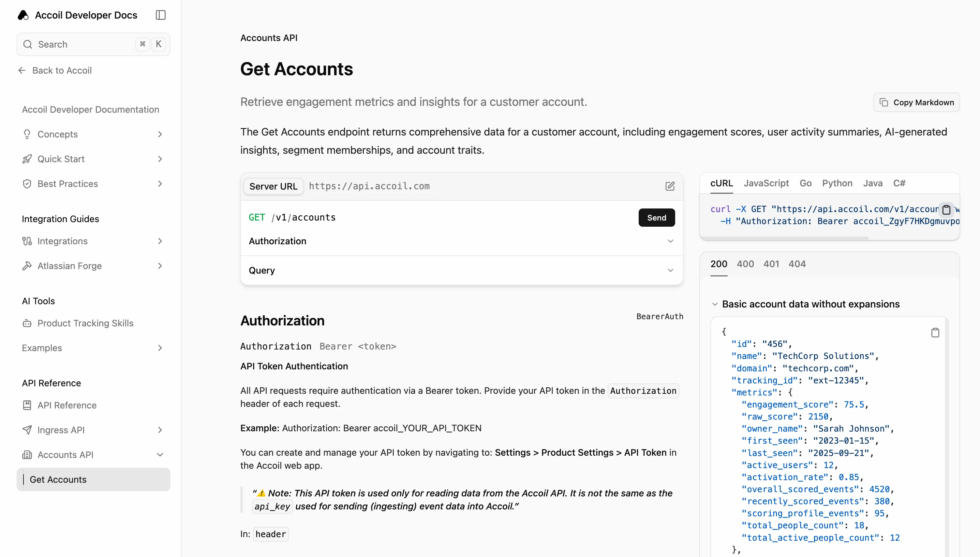980x557 pixels.
Task: Expand the Query section
Action: click(x=670, y=270)
